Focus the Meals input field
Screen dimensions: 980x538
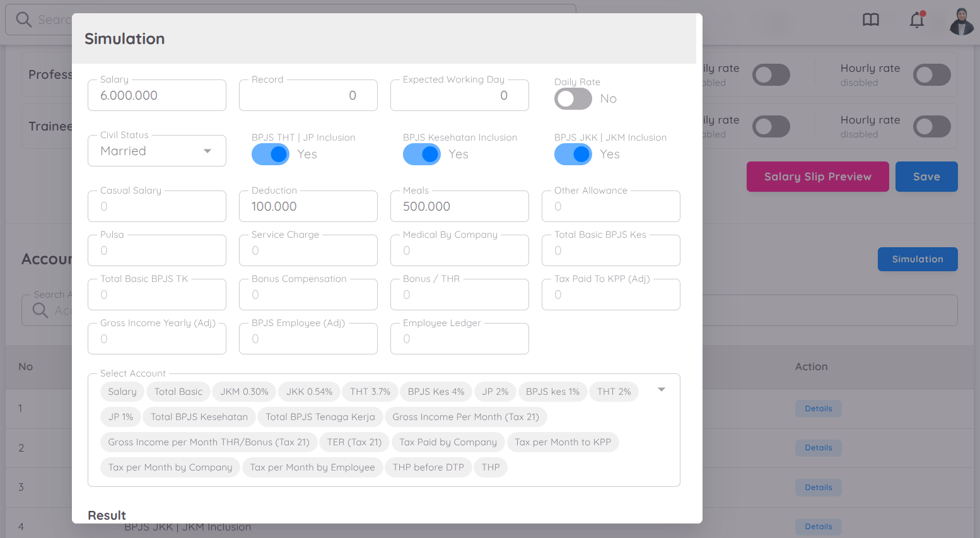click(x=460, y=207)
